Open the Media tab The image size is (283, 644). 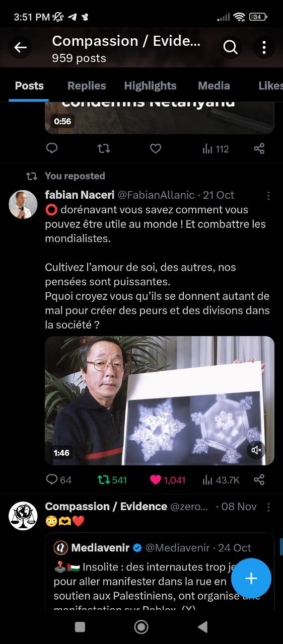pos(214,86)
